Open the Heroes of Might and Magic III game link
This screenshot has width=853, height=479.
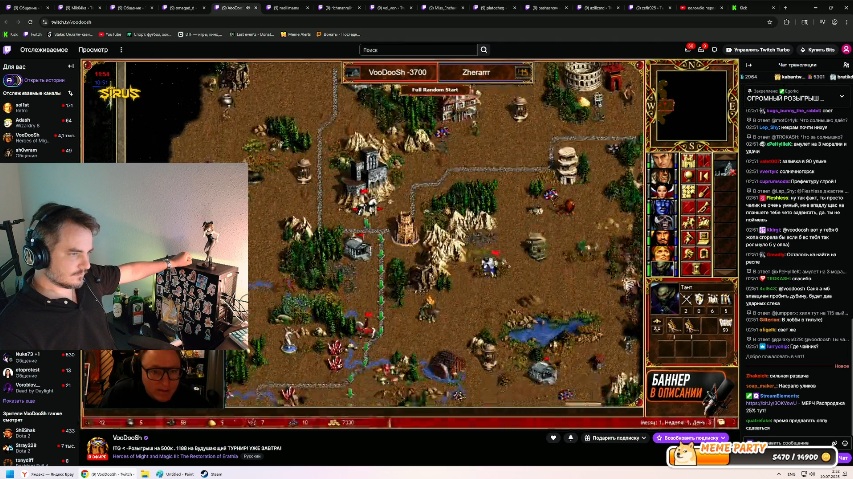click(x=175, y=456)
